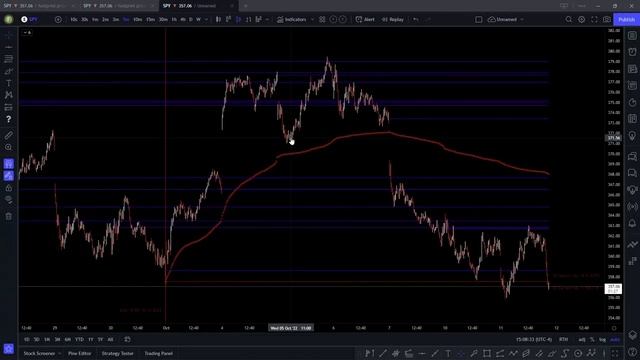Undo the last chart action
This screenshot has width=640, height=360.
coord(416,19)
